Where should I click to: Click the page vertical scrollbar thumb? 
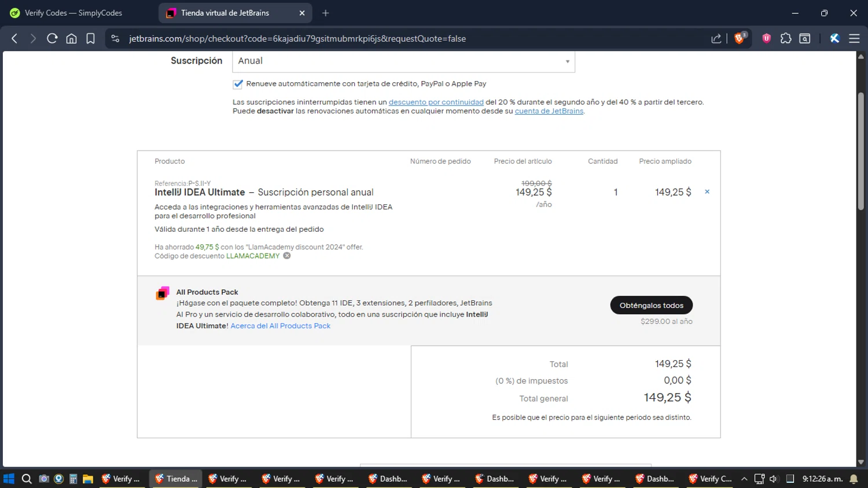[861, 151]
